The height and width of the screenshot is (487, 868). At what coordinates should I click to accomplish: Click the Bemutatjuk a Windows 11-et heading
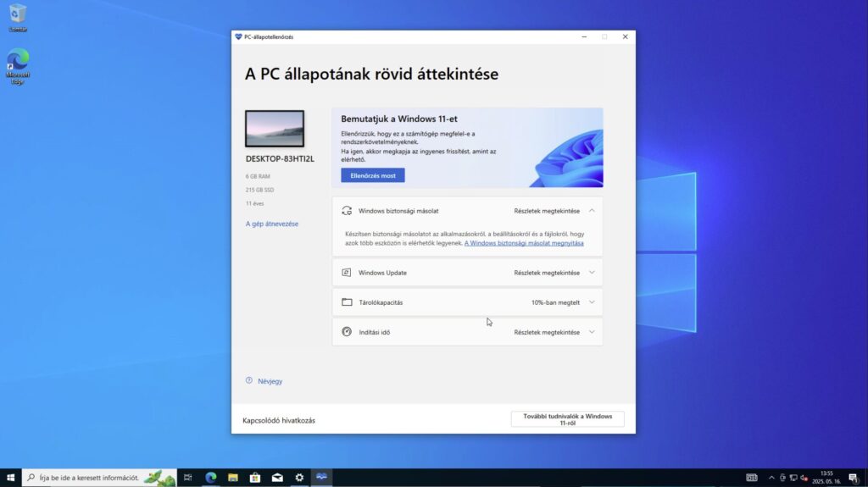[399, 119]
